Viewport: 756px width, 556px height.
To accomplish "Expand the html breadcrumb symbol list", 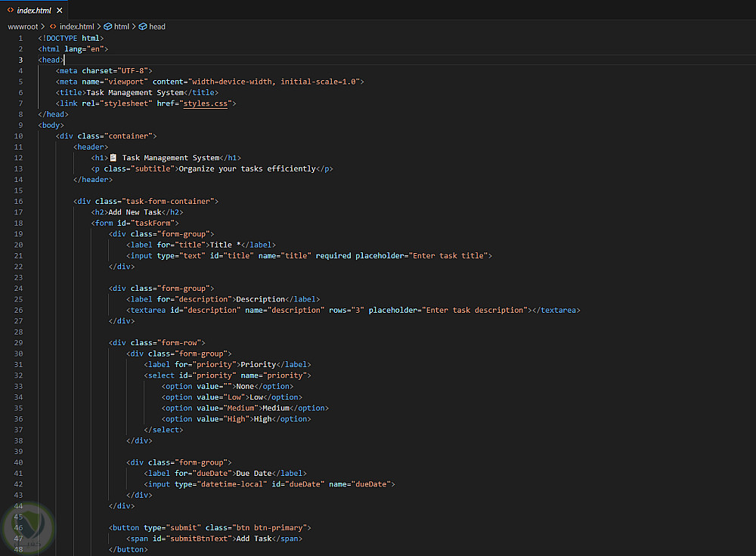I will 122,26.
